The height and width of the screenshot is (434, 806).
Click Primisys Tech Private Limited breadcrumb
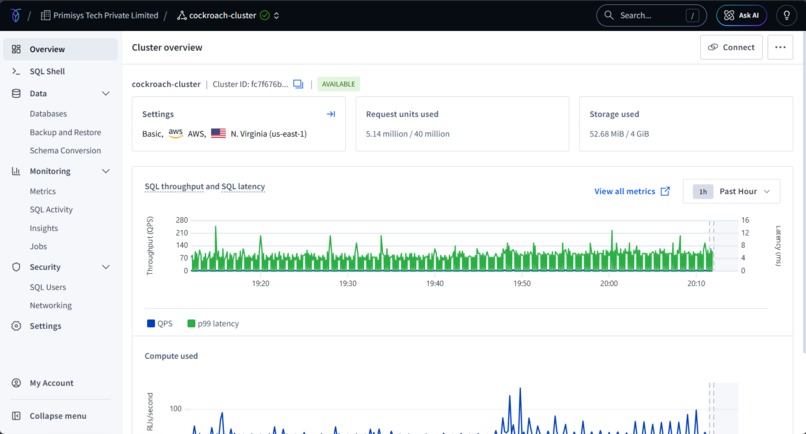(x=105, y=15)
